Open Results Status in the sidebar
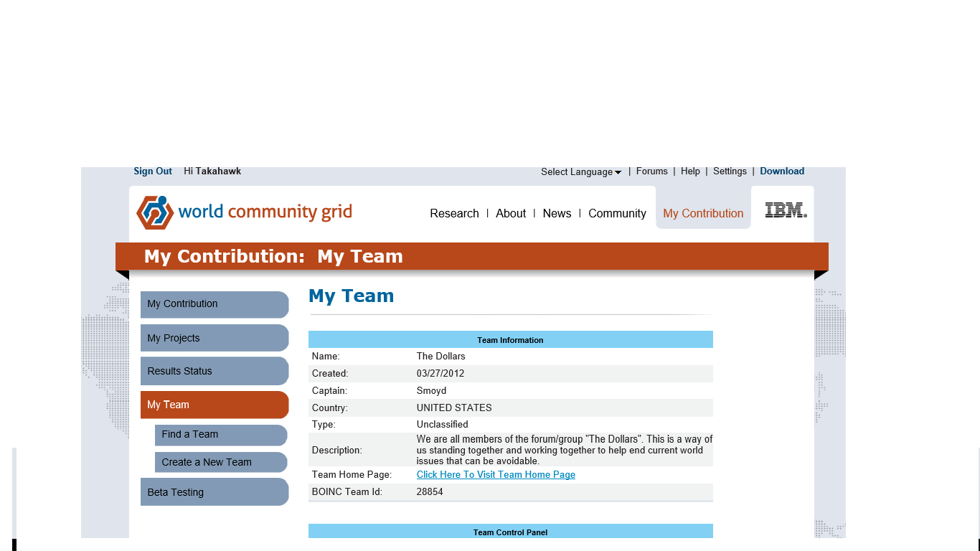This screenshot has height=551, width=980. (x=215, y=372)
